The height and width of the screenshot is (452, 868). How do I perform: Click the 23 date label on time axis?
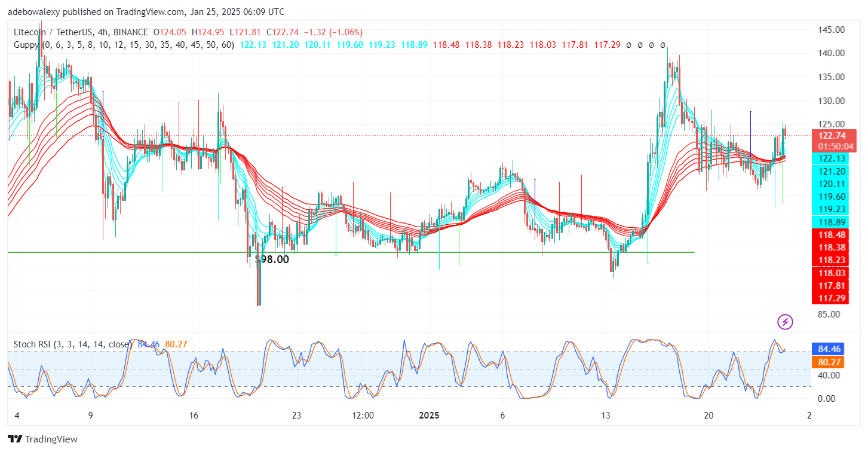pyautogui.click(x=296, y=416)
